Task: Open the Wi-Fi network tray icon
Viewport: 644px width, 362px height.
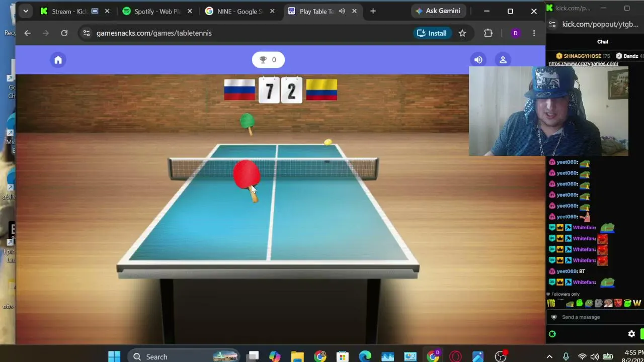Action: point(582,356)
